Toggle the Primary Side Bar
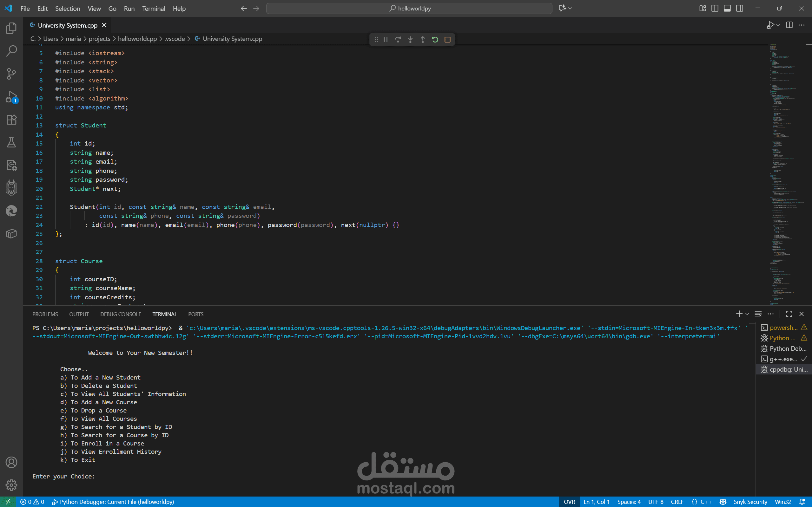This screenshot has width=812, height=507. [715, 8]
